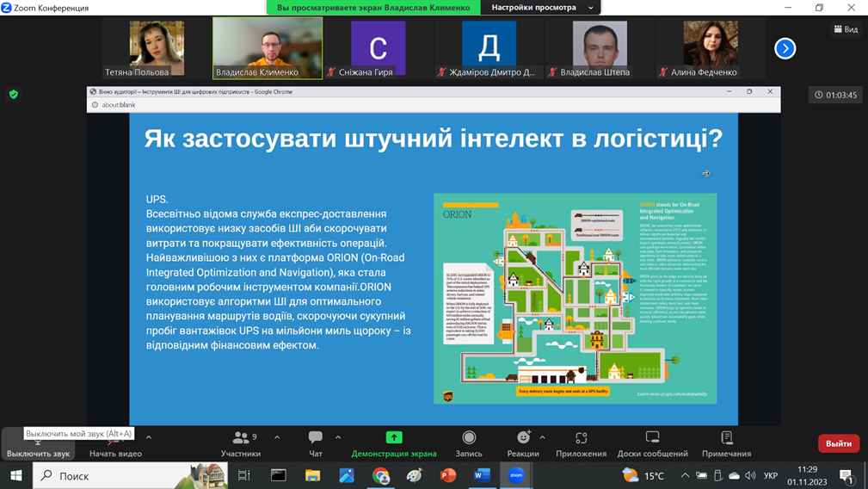Screen dimensions: 868x489
Task: Open Участники participants panel
Action: click(241, 445)
